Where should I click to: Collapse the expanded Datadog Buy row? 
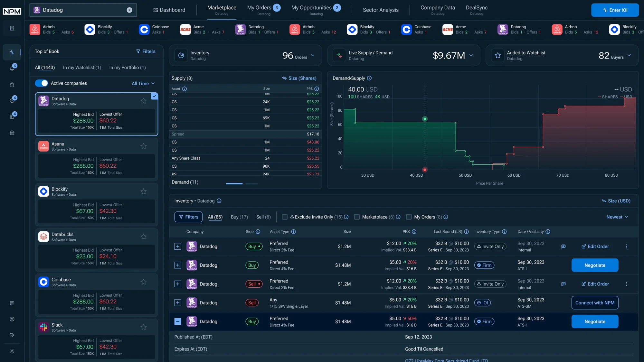(x=178, y=321)
